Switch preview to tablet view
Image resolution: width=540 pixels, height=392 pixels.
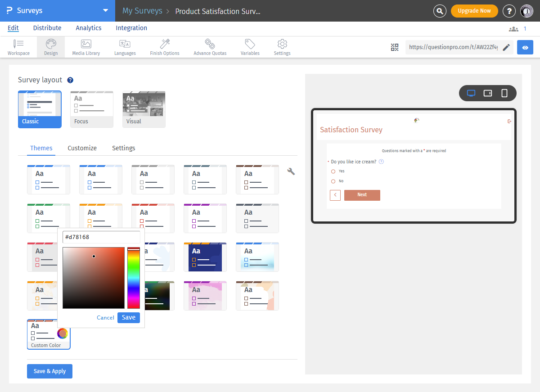(x=488, y=93)
